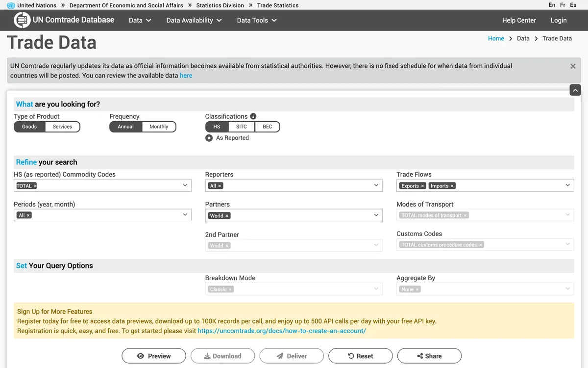Collapse the query panel with chevron-up button
This screenshot has height=368, width=588.
575,90
